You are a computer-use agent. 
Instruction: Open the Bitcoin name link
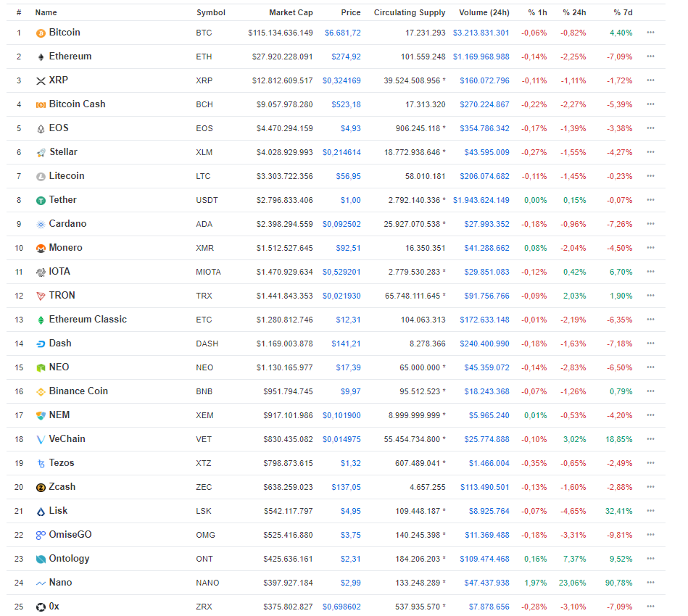tap(65, 33)
